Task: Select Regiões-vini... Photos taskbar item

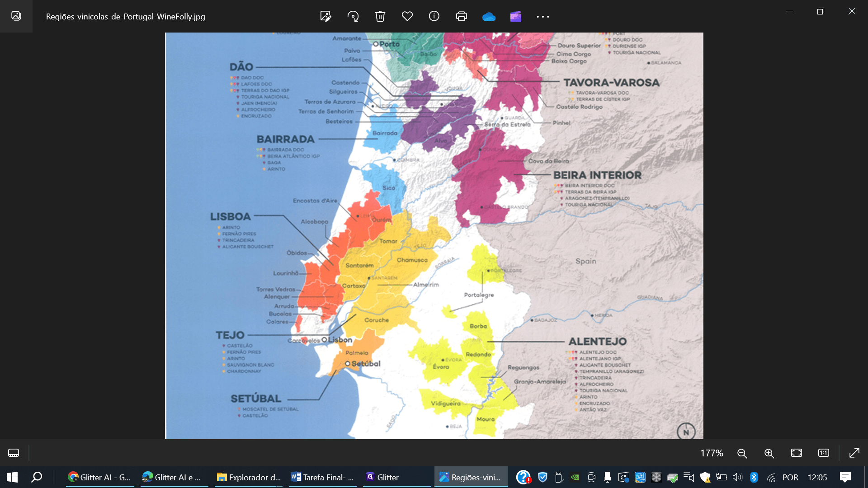Action: [471, 477]
